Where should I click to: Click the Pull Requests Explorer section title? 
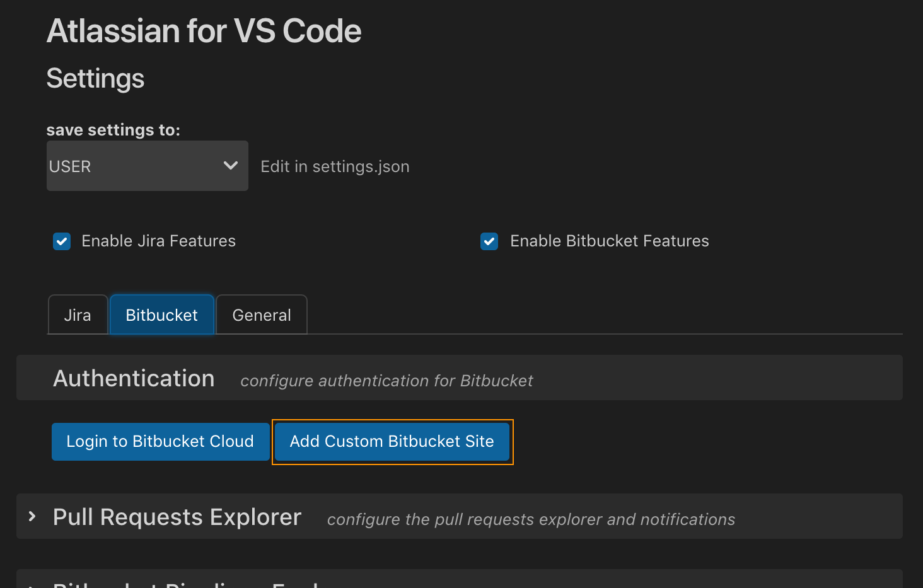click(177, 517)
